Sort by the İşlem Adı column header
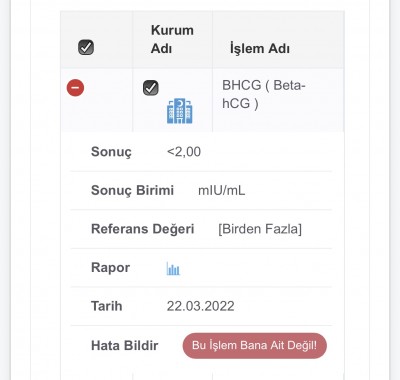 click(260, 49)
